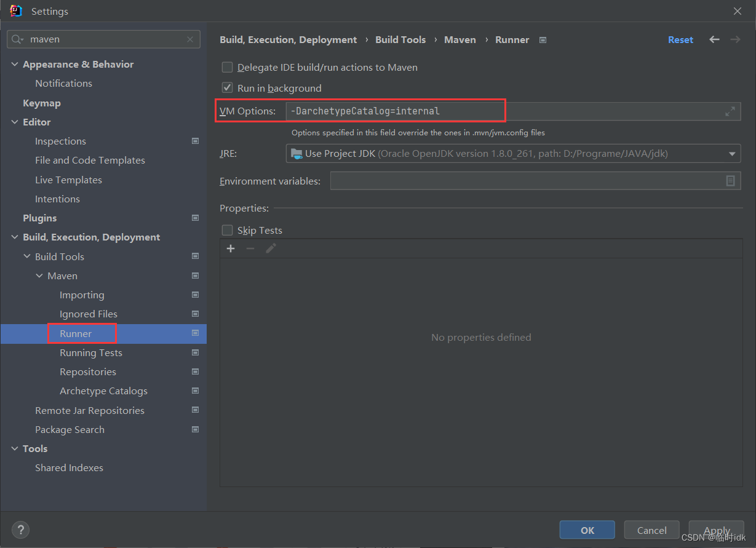
Task: Collapse the Editor section
Action: pyautogui.click(x=15, y=122)
